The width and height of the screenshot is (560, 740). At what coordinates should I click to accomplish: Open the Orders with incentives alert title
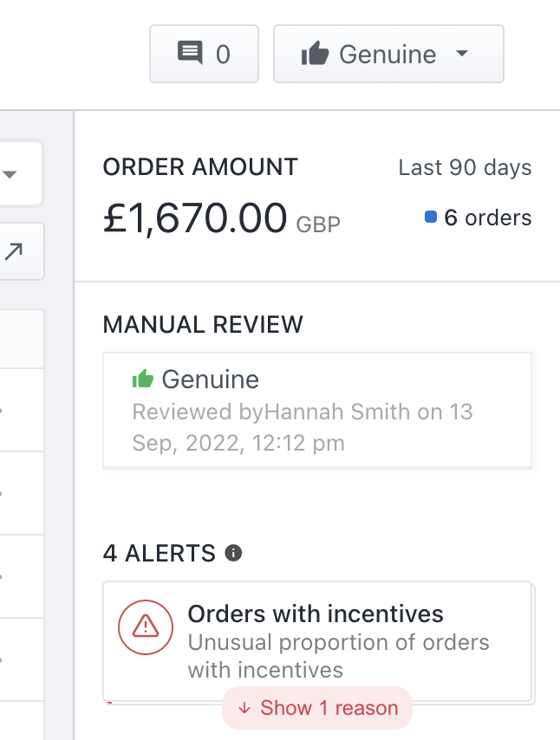tap(316, 614)
